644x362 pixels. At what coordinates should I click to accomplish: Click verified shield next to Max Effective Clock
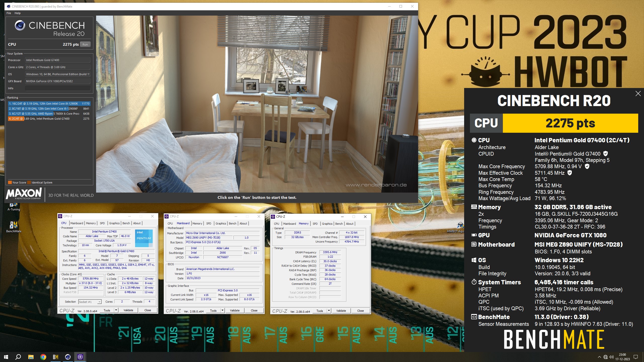570,173
